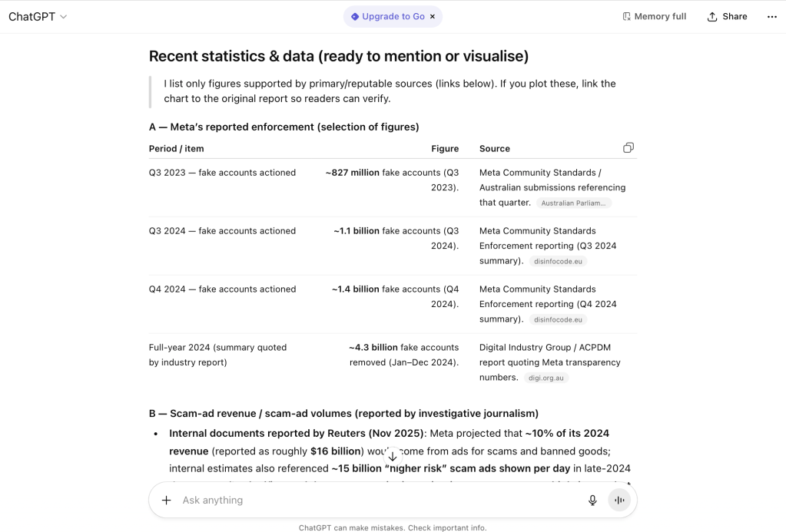Open disinfocode.eu source for Q4 2024
This screenshot has height=532, width=786.
(x=558, y=320)
